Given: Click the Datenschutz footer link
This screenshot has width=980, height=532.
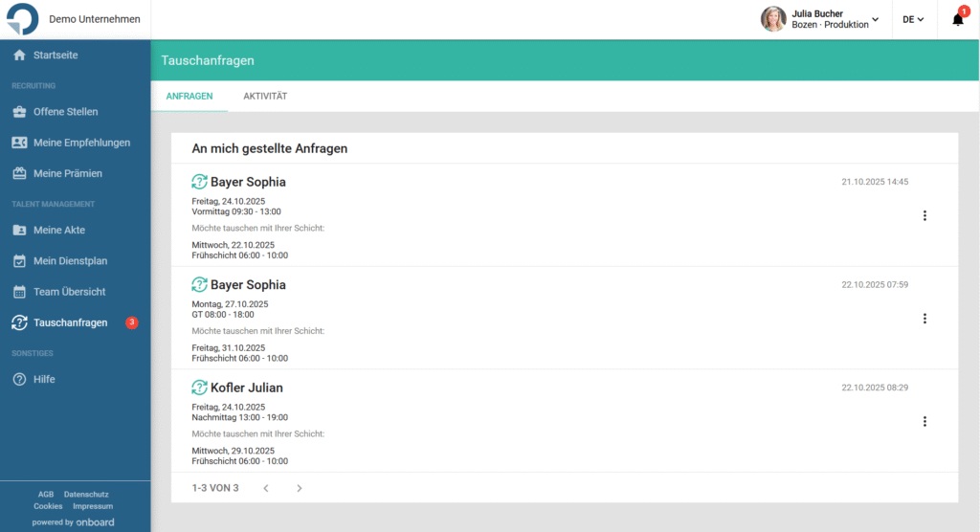Looking at the screenshot, I should [x=86, y=494].
